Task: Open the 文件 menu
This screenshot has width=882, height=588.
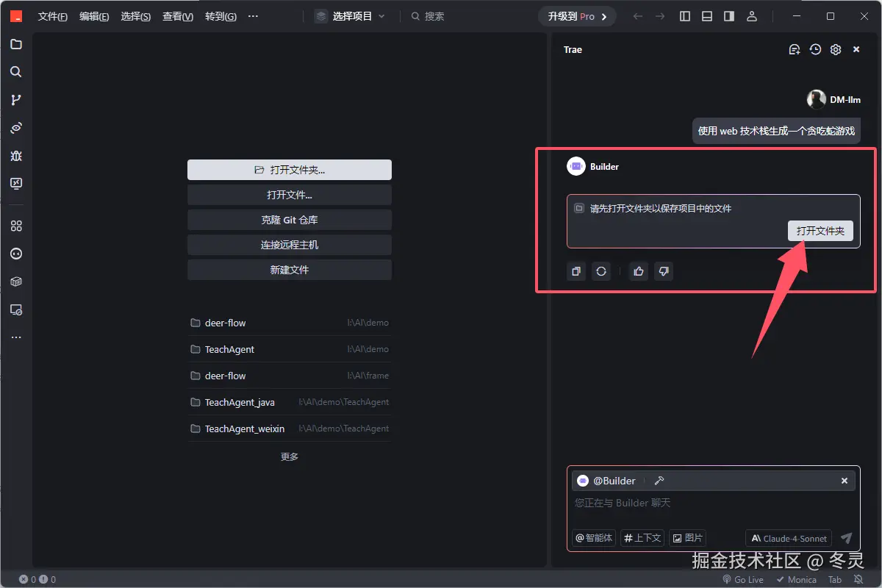Action: pos(51,15)
